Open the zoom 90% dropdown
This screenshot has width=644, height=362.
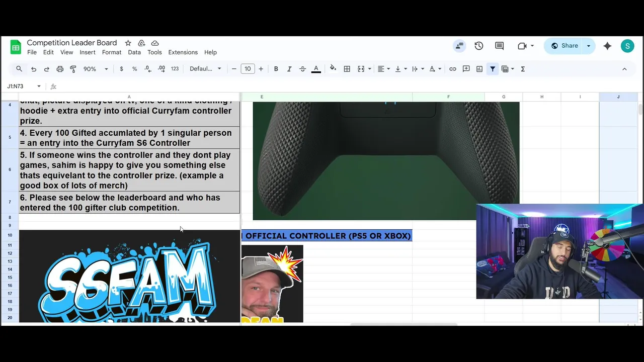(x=96, y=69)
